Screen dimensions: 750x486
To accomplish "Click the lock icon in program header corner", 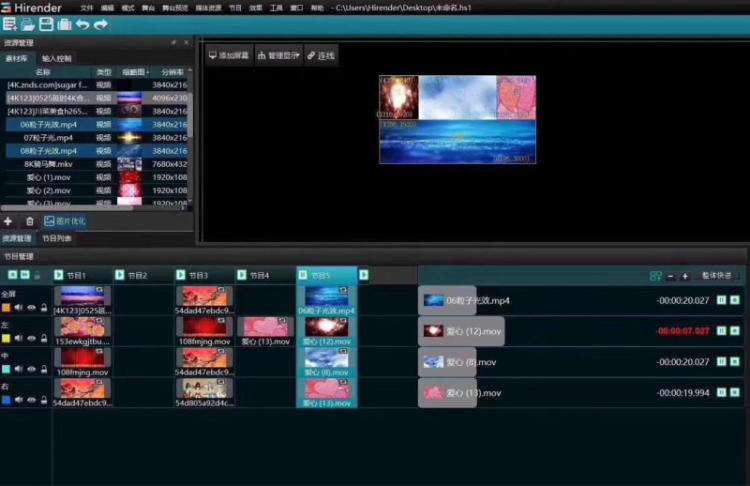I will (37, 275).
